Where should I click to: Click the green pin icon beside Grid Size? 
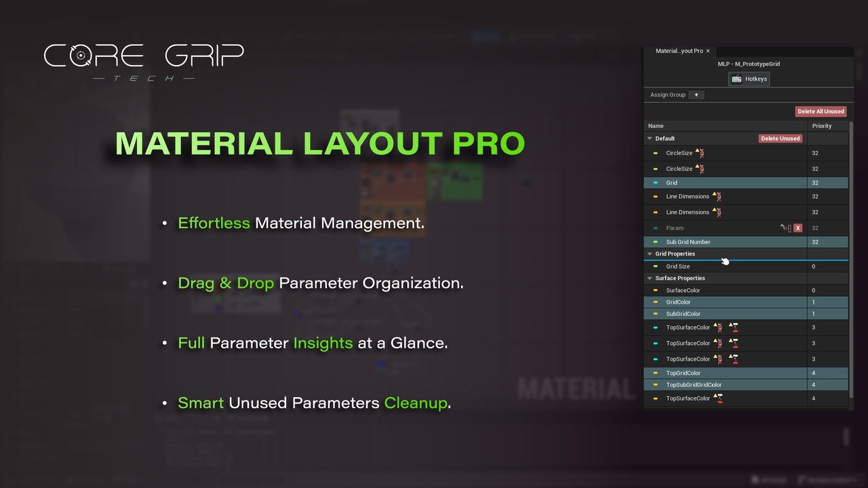coord(656,266)
